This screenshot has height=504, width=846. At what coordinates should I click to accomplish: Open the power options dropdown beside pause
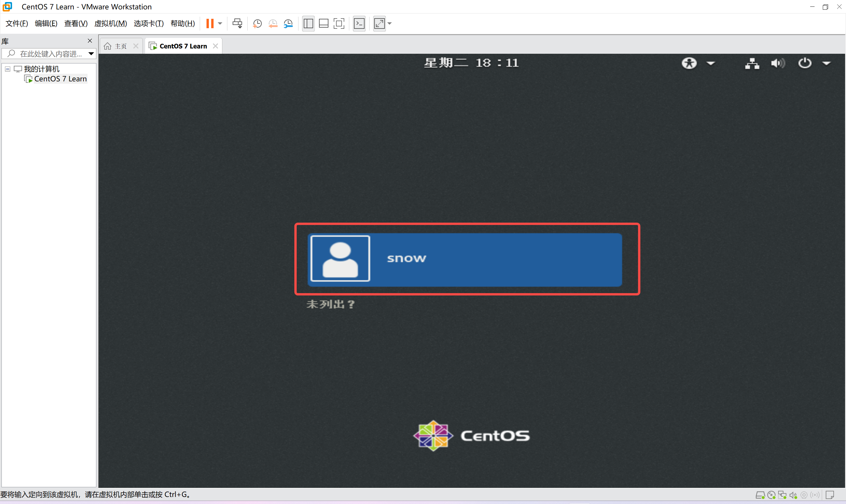[220, 23]
